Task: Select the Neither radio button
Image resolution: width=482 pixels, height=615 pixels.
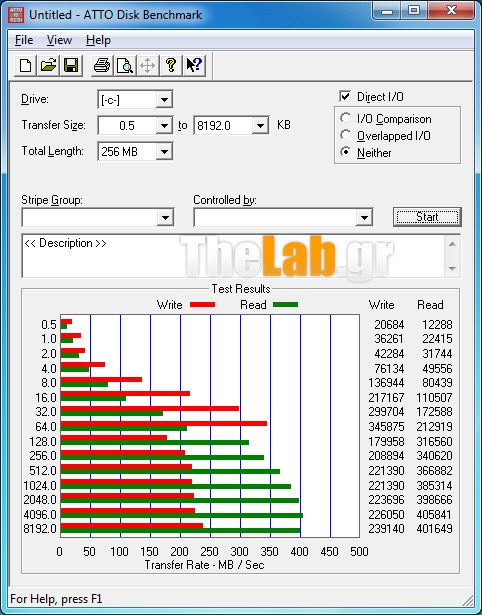Action: pos(346,152)
